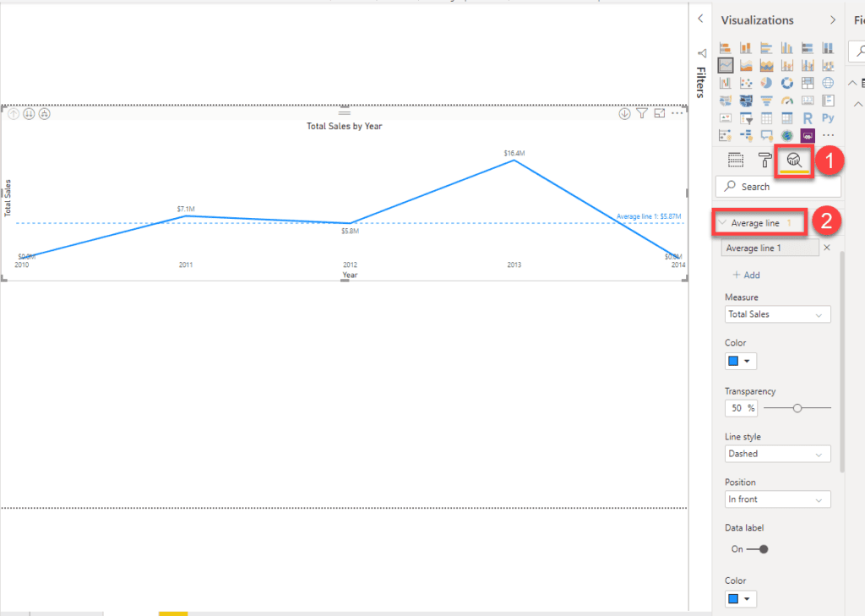Select the stacked column chart visual
The width and height of the screenshot is (865, 616).
point(746,48)
